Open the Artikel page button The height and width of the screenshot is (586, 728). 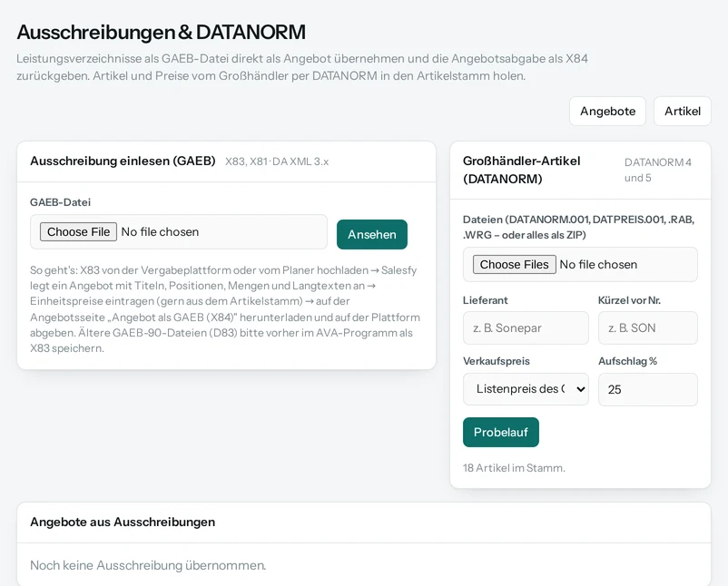(x=682, y=112)
